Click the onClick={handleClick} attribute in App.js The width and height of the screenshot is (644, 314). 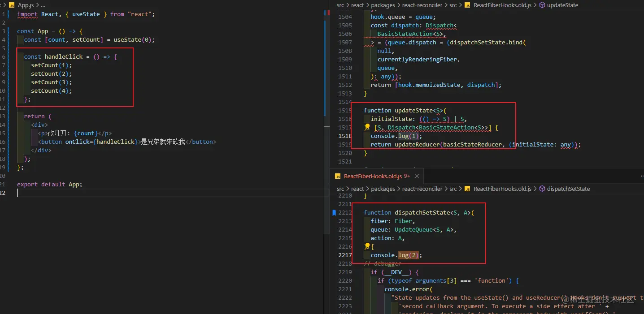pos(101,142)
